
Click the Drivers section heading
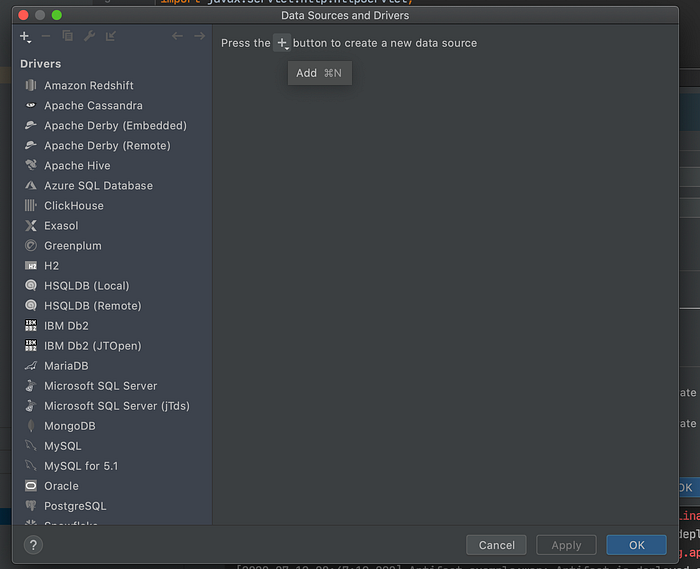point(41,64)
